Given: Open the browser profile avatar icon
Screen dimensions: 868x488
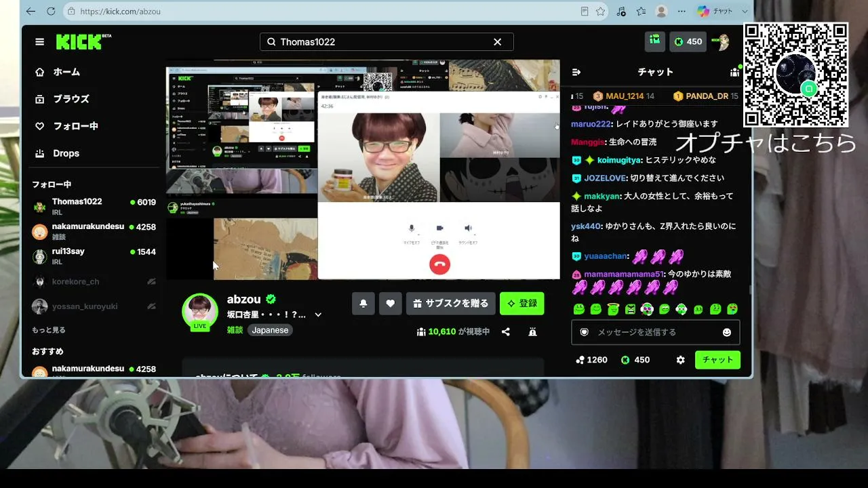Looking at the screenshot, I should [x=661, y=12].
